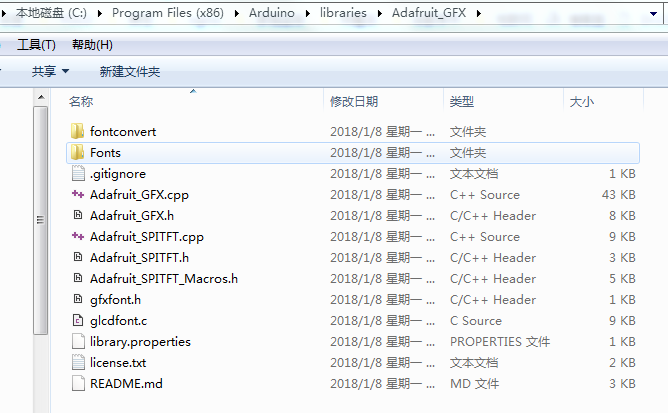Click the 43 KB size cell

click(619, 195)
